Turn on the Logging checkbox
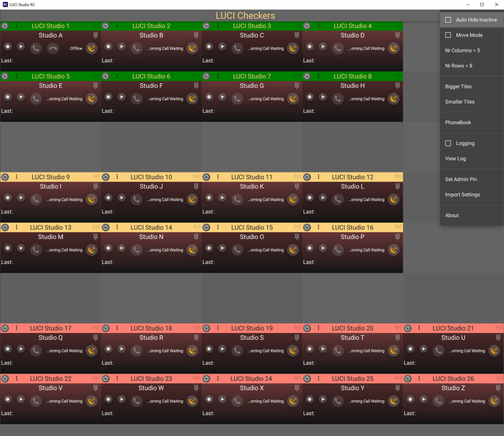The width and height of the screenshot is (504, 436). 448,143
